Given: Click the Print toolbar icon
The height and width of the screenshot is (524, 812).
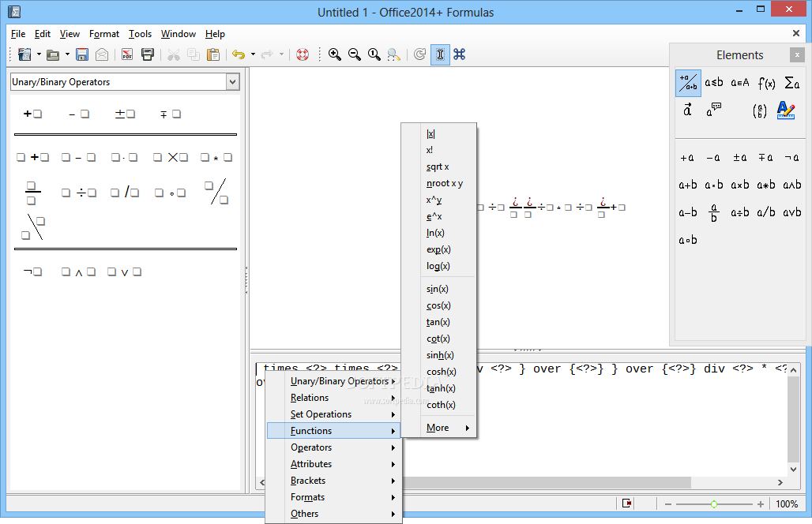Looking at the screenshot, I should (148, 54).
